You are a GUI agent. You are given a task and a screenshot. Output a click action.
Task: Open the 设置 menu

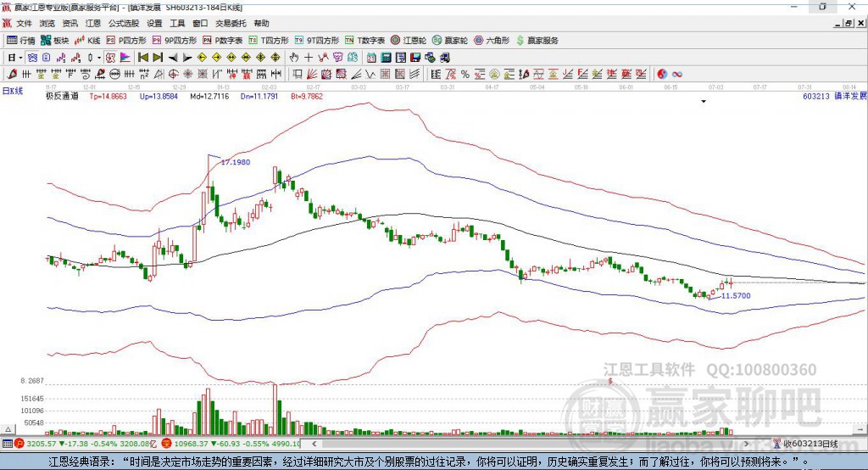coord(154,23)
